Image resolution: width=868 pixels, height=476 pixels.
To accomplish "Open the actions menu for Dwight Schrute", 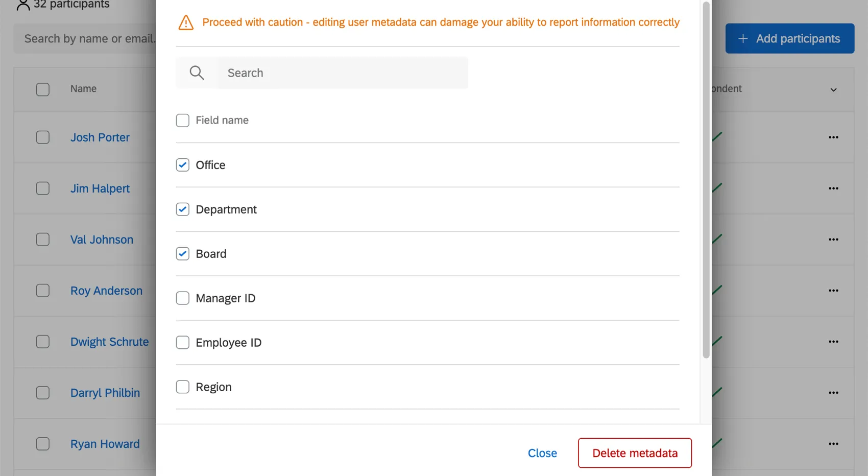I will [833, 342].
